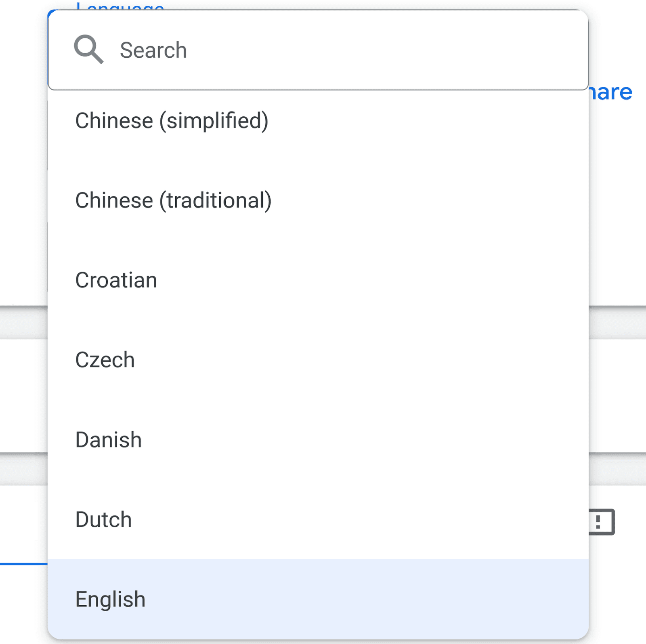Choose Chinese (traditional) from the options

point(173,200)
